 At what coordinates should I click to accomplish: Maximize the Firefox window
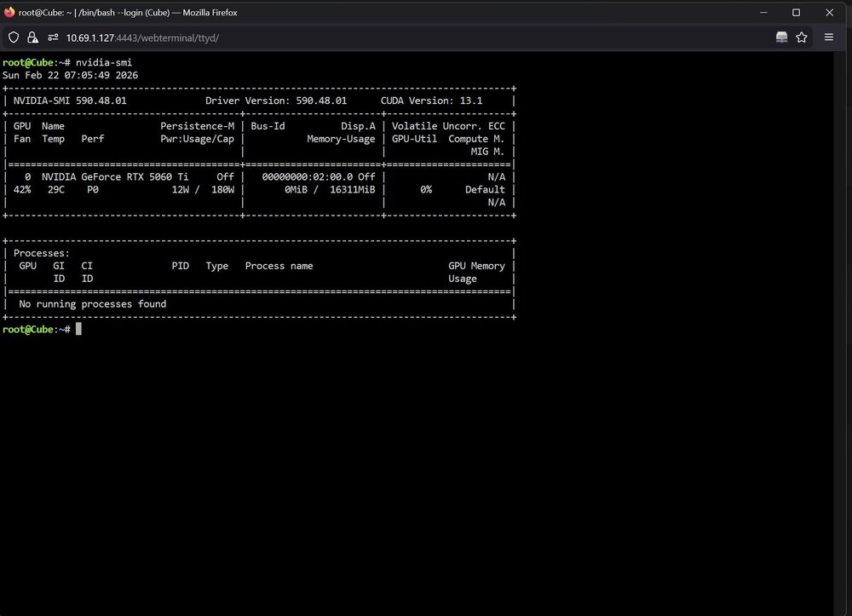tap(796, 12)
